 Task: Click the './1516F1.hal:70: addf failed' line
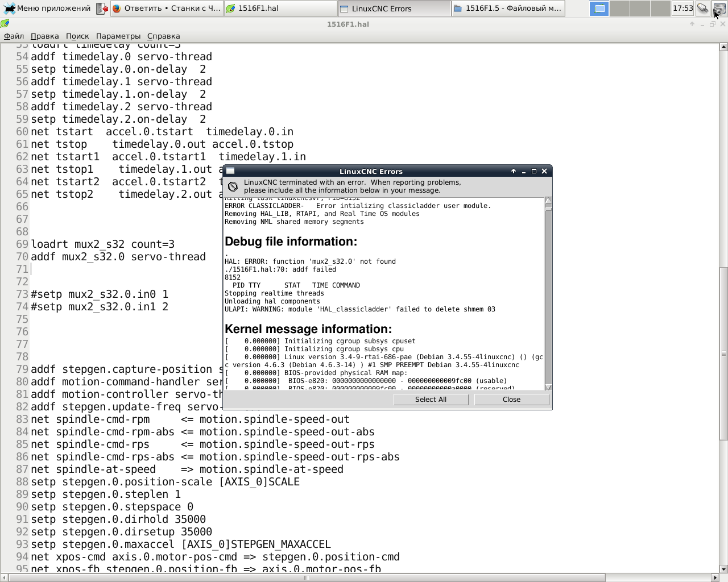point(280,269)
